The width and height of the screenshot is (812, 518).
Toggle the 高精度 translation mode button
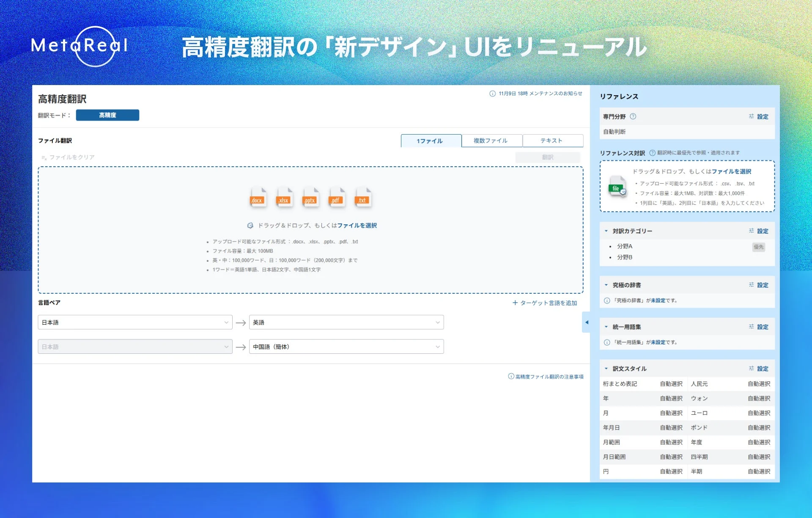click(x=107, y=115)
